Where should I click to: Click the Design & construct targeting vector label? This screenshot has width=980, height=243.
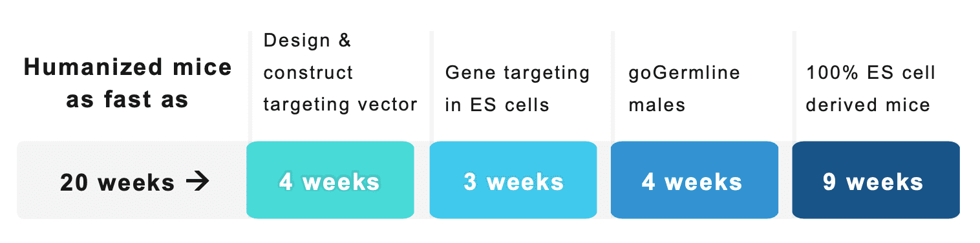[340, 72]
